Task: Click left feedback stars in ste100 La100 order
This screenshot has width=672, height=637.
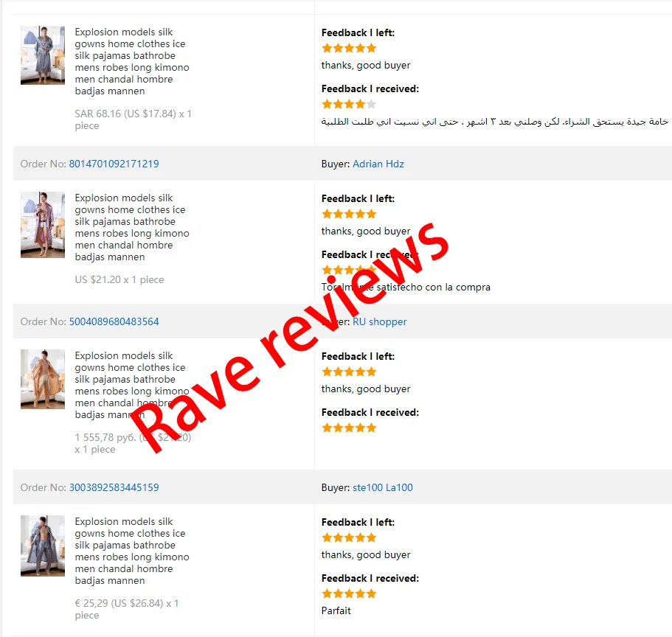Action: pos(349,537)
